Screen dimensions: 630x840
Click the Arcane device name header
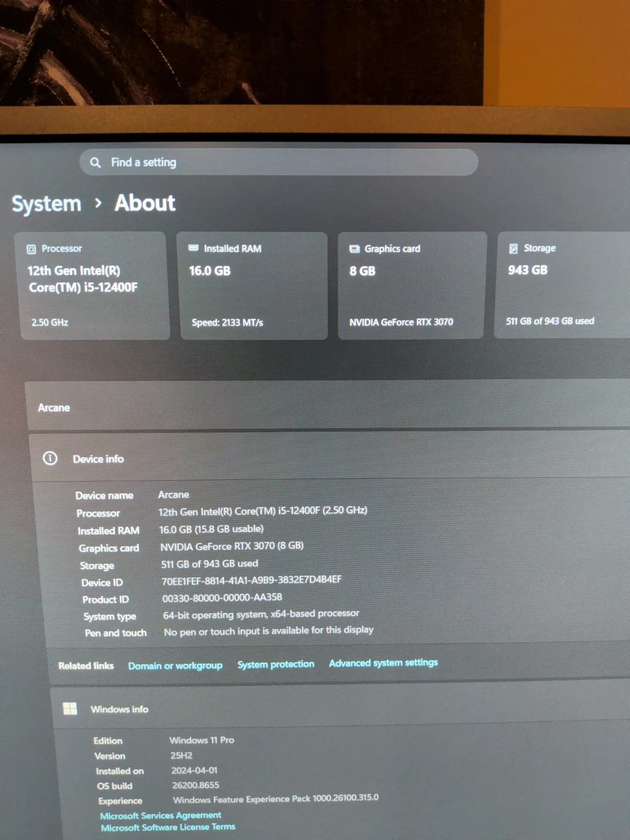[x=54, y=408]
